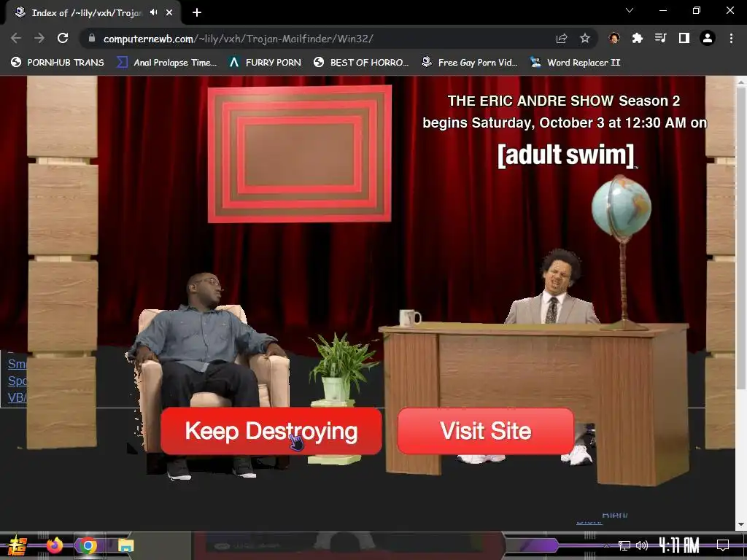View site information via the lock icon
The height and width of the screenshot is (560, 747).
92,38
